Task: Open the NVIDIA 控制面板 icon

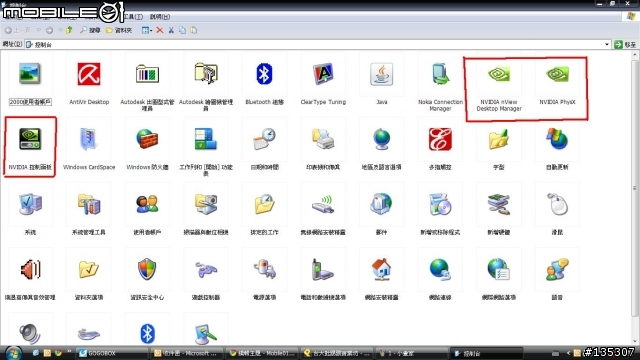Action: tap(30, 139)
